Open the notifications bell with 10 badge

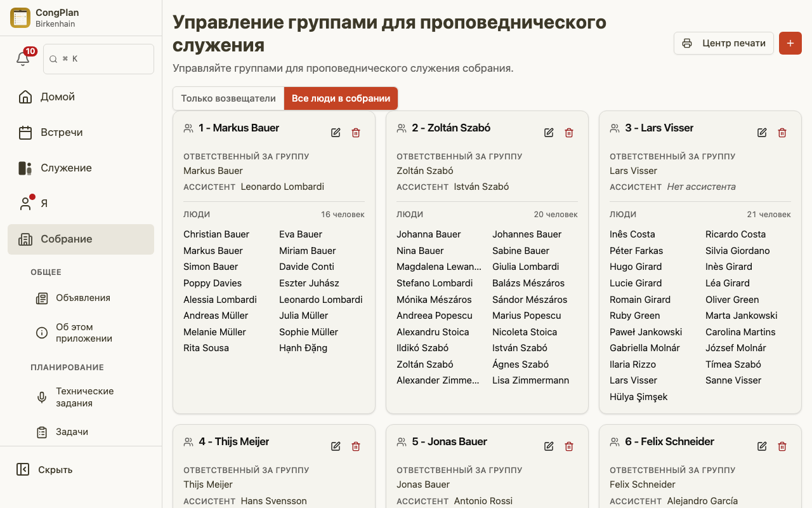pyautogui.click(x=23, y=58)
